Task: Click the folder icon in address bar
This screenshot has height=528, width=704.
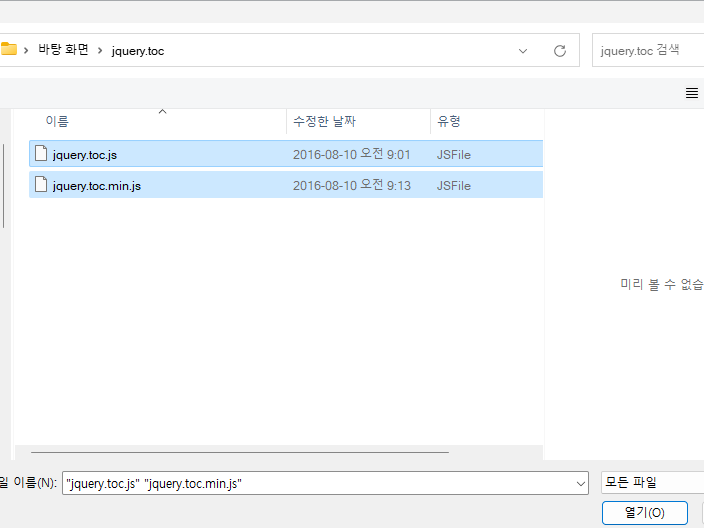Action: (9, 49)
